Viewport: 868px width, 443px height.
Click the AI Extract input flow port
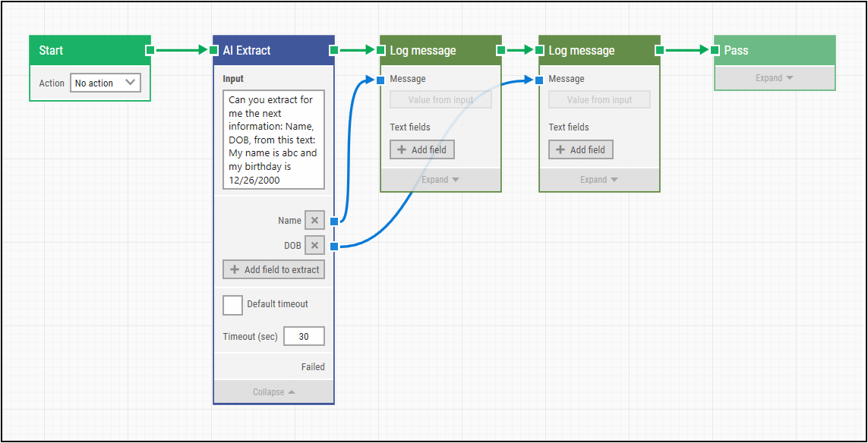click(214, 50)
